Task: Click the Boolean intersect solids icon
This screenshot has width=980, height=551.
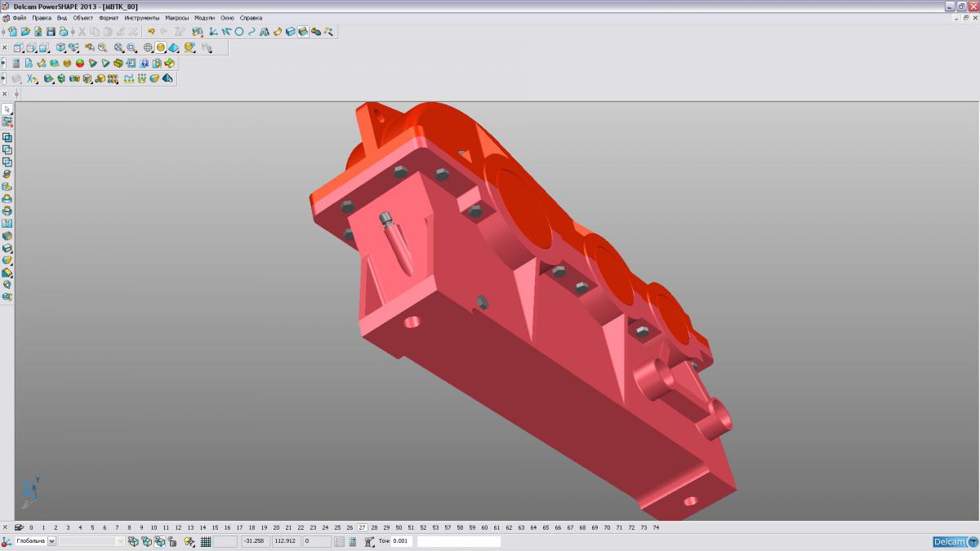Action: coord(7,162)
